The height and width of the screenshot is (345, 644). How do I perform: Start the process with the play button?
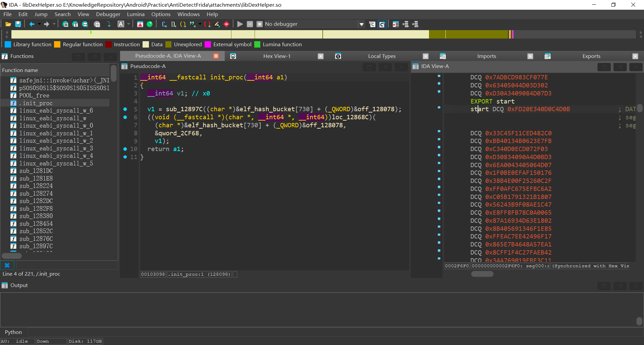[x=240, y=24]
